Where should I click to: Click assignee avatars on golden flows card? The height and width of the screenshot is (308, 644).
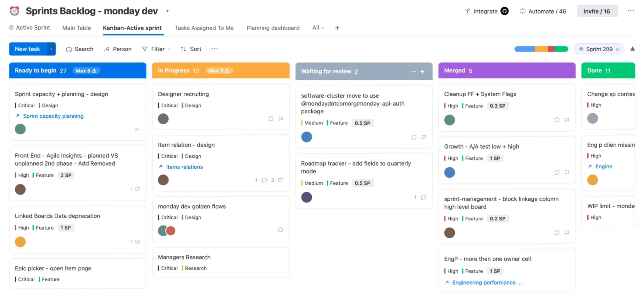[x=167, y=231]
